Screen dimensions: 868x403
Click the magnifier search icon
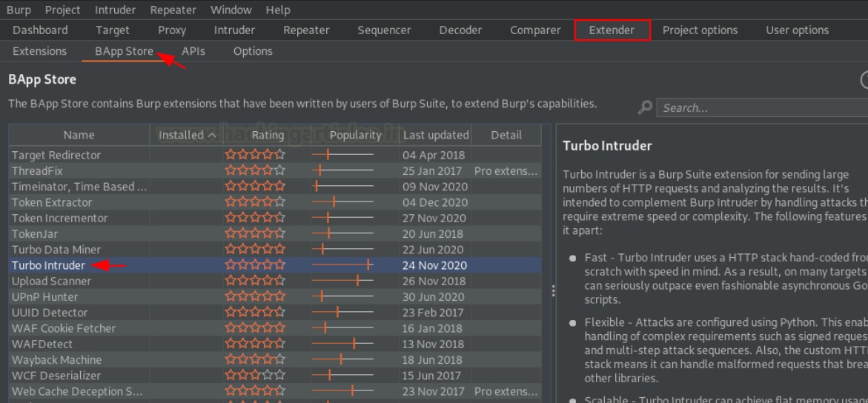click(644, 107)
